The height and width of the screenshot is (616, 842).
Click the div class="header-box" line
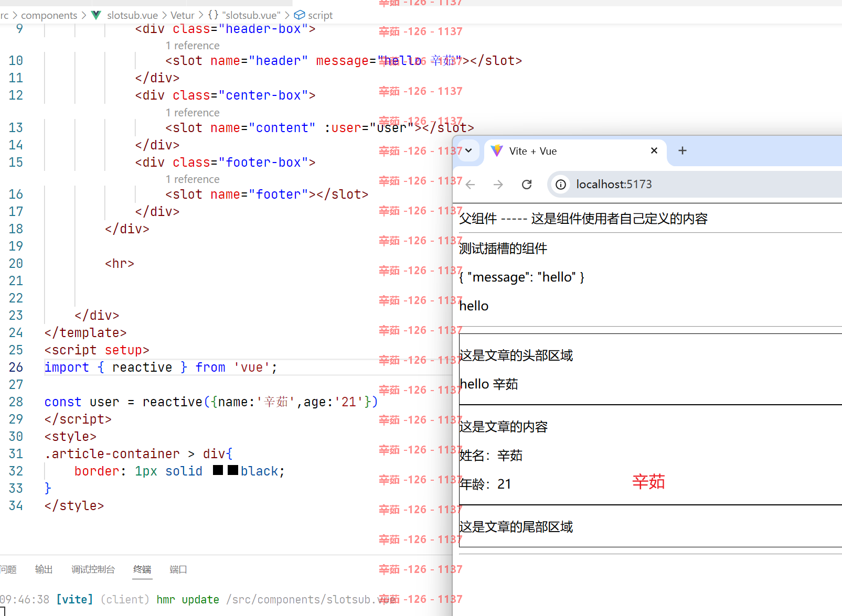pos(225,29)
